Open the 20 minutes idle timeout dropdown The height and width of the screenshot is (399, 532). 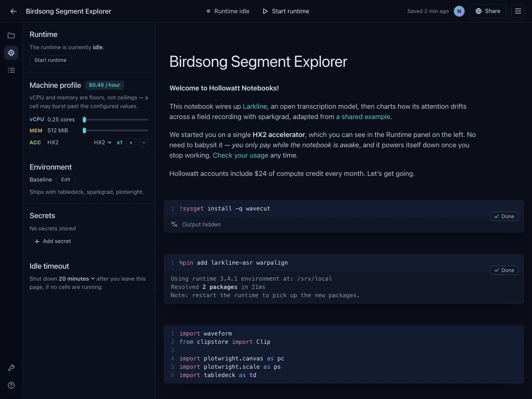(x=77, y=279)
